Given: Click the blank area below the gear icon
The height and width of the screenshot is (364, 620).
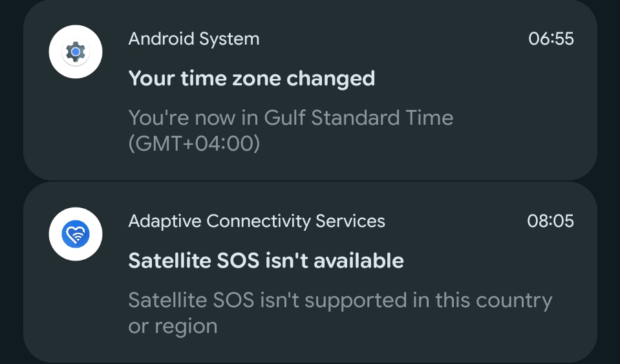Looking at the screenshot, I should tap(76, 129).
